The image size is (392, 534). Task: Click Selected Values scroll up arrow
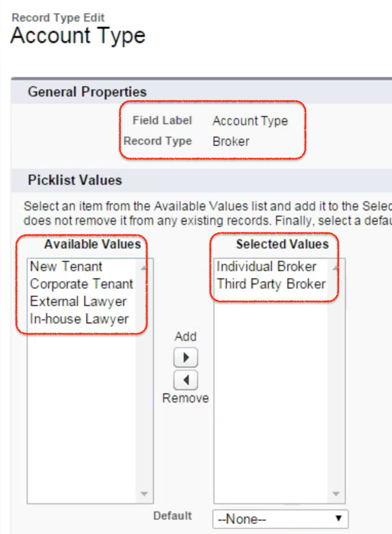(x=336, y=268)
